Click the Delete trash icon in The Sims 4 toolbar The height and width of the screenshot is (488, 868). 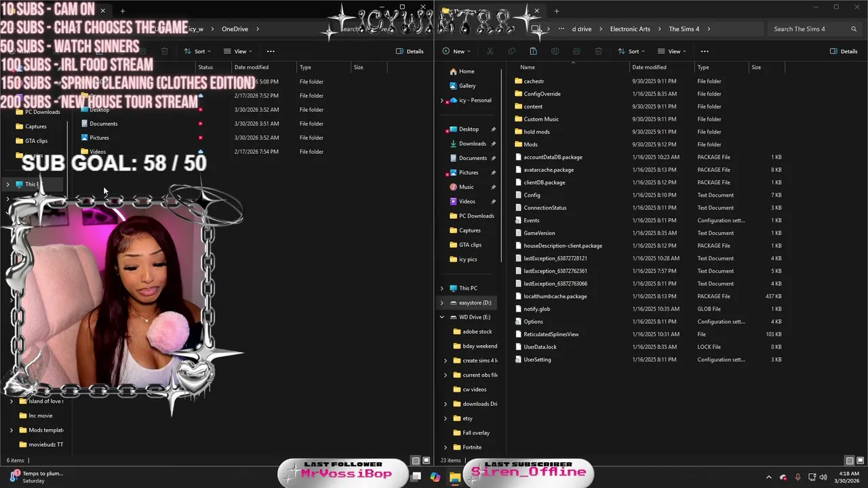(598, 52)
